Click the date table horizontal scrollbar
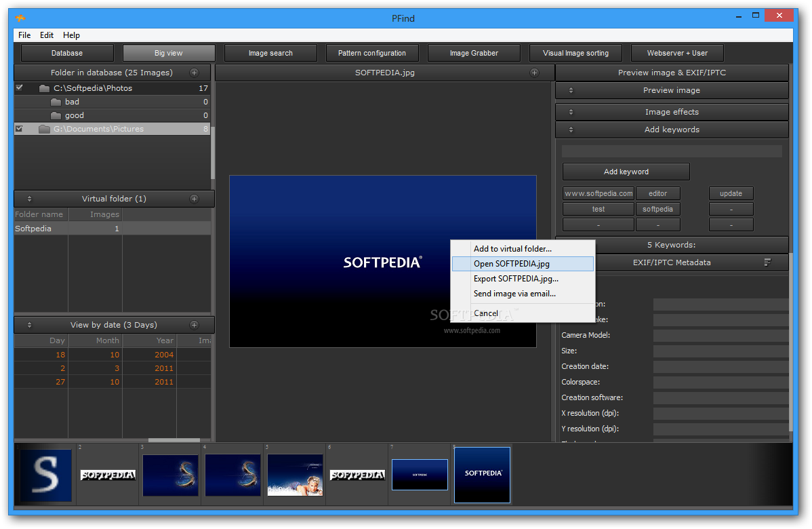The width and height of the screenshot is (812, 529). [174, 440]
